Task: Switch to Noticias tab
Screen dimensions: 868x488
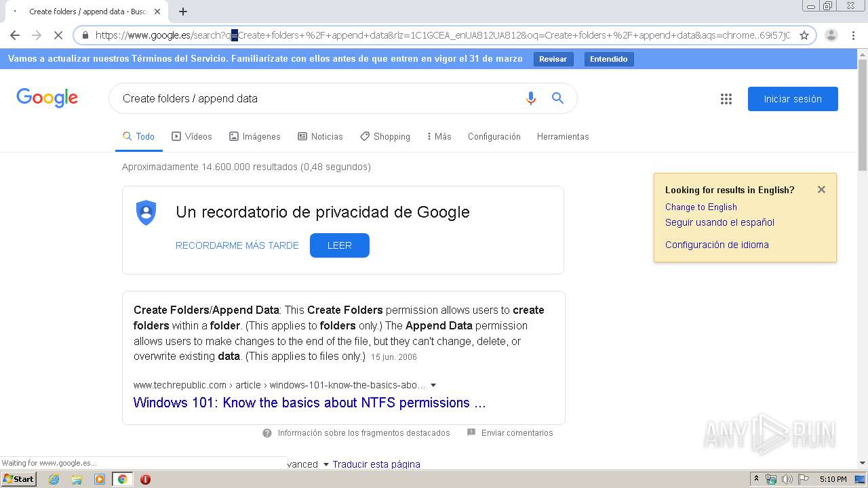Action: (321, 136)
